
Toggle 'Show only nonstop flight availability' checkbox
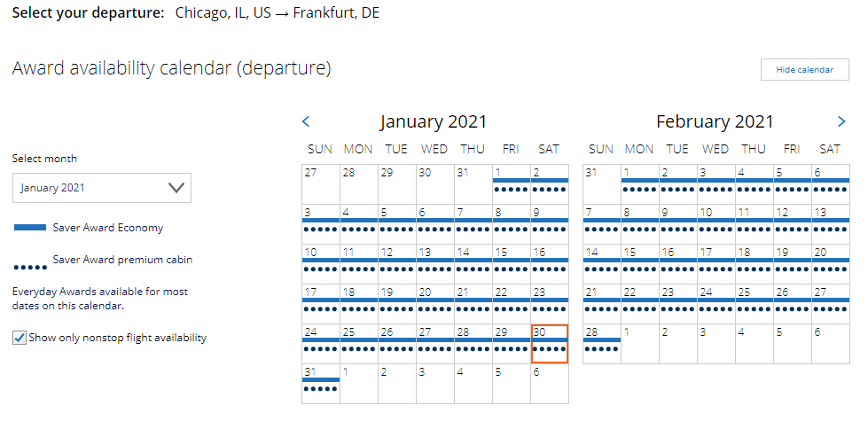click(20, 338)
